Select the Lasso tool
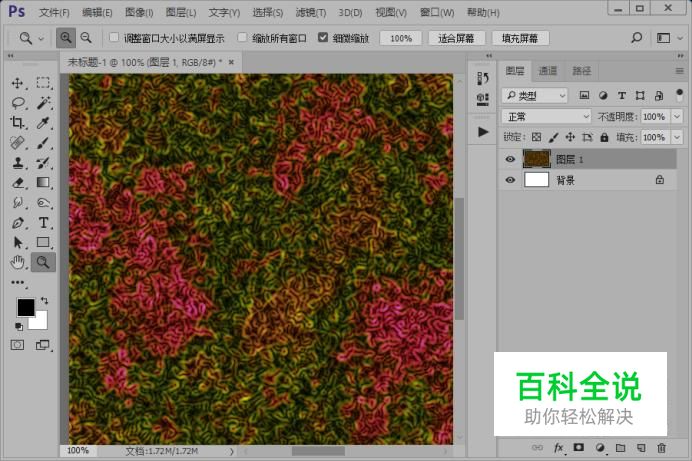The image size is (692, 461). [17, 103]
